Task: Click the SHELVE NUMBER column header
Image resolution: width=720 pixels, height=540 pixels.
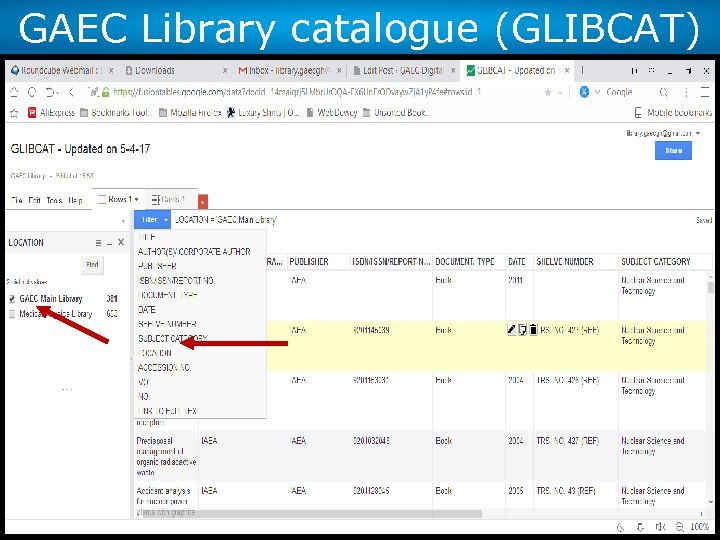Action: [x=565, y=262]
